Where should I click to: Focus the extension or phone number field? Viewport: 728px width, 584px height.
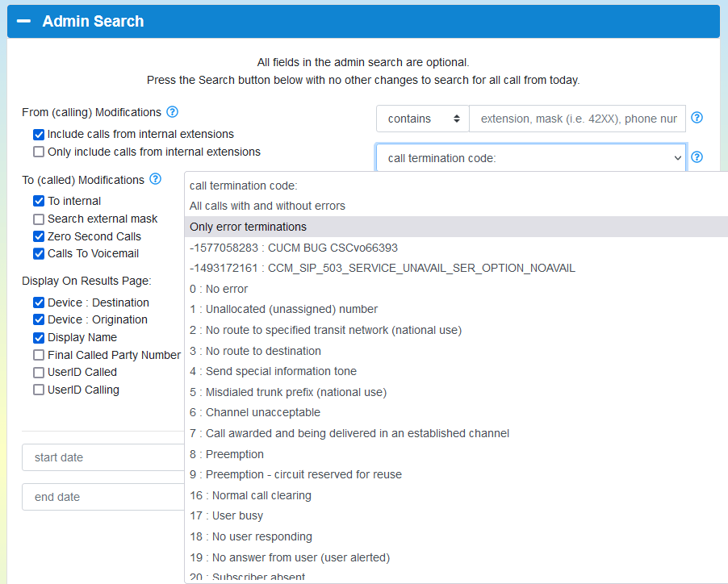pos(577,119)
